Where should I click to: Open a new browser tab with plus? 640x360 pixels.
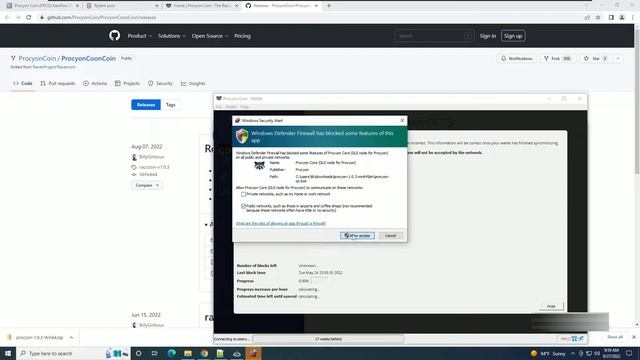tap(329, 6)
